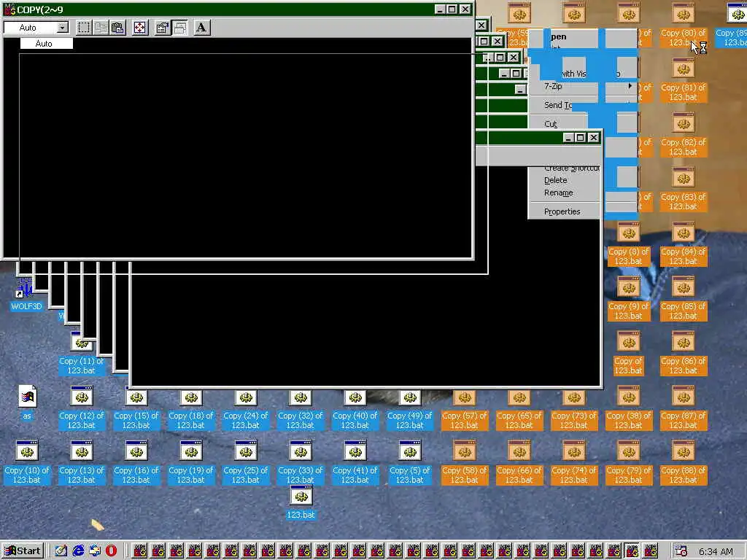Select Copy (19) of 123.bat icon
The width and height of the screenshot is (747, 560).
(x=191, y=463)
